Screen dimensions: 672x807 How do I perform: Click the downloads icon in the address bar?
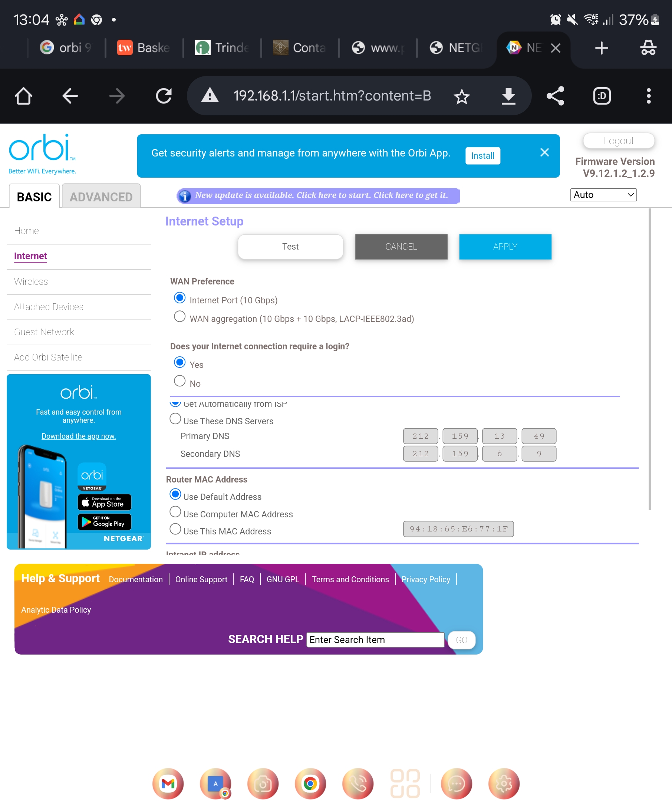508,96
